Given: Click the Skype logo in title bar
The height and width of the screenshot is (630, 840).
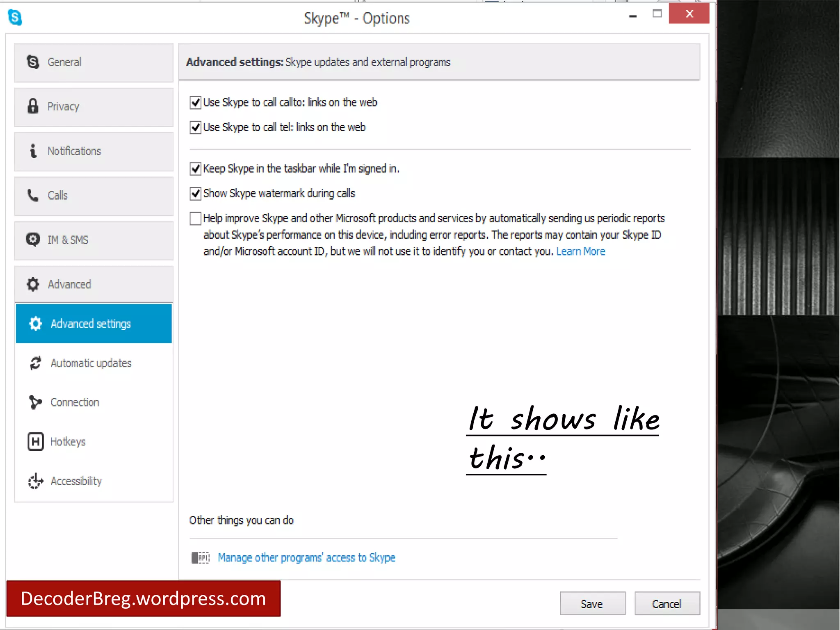Looking at the screenshot, I should [x=15, y=17].
